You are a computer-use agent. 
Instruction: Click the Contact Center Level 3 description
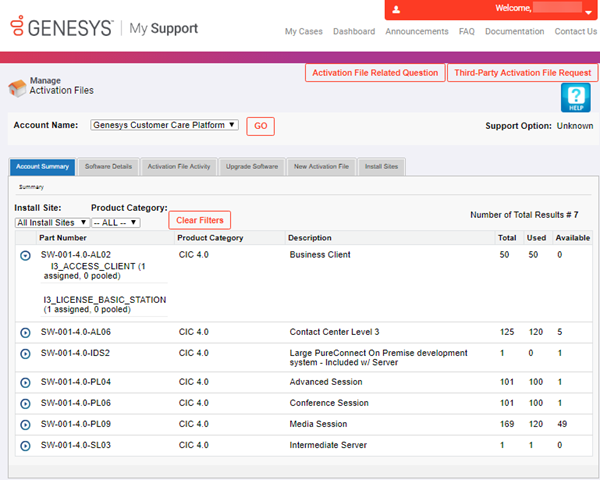[334, 332]
